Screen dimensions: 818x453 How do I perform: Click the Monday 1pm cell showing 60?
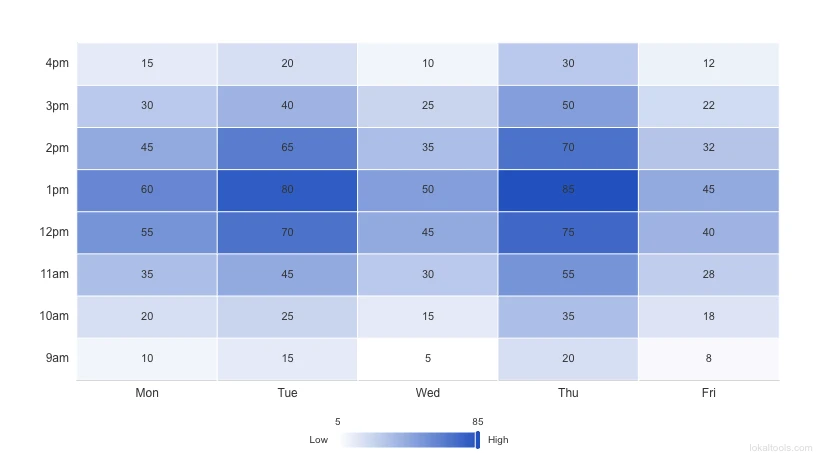(147, 190)
